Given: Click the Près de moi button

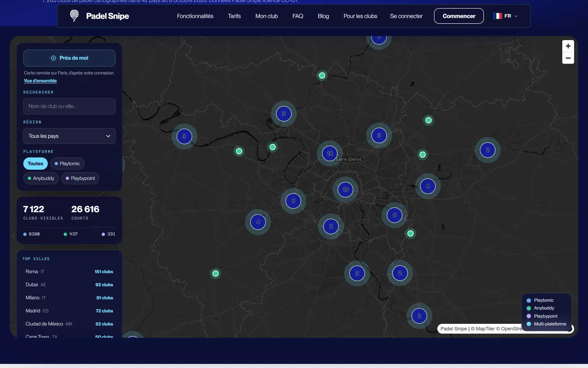Looking at the screenshot, I should coord(69,58).
